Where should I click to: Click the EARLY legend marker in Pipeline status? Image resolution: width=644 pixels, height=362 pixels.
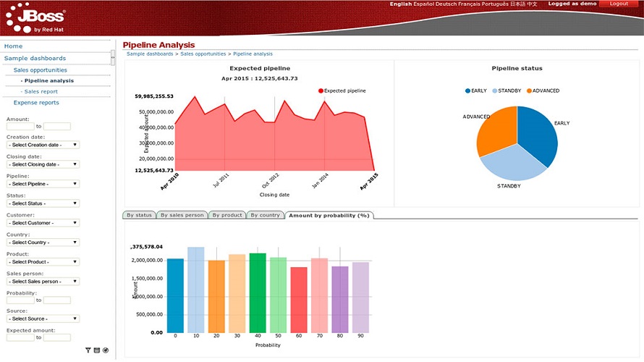click(467, 90)
